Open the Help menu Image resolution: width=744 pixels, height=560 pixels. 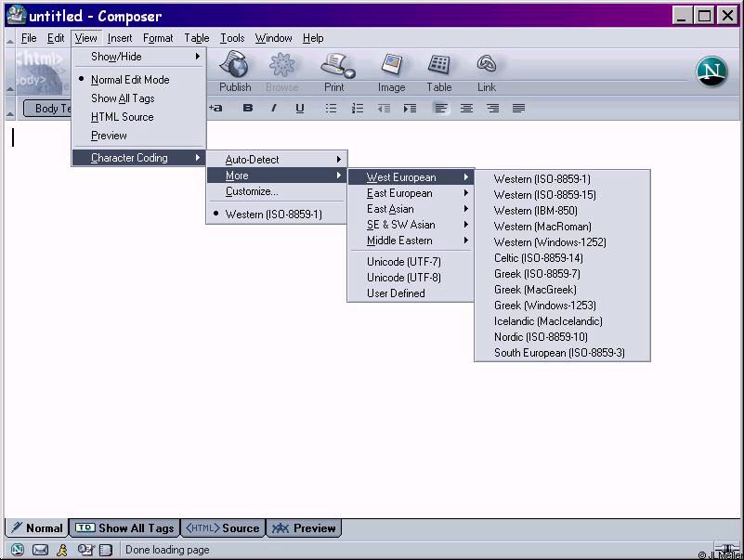[313, 38]
